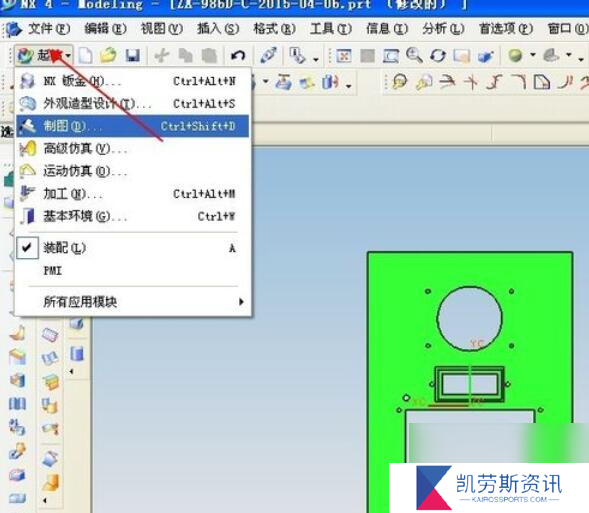Click the Undo arrow icon
Image resolution: width=589 pixels, height=513 pixels.
coord(238,56)
